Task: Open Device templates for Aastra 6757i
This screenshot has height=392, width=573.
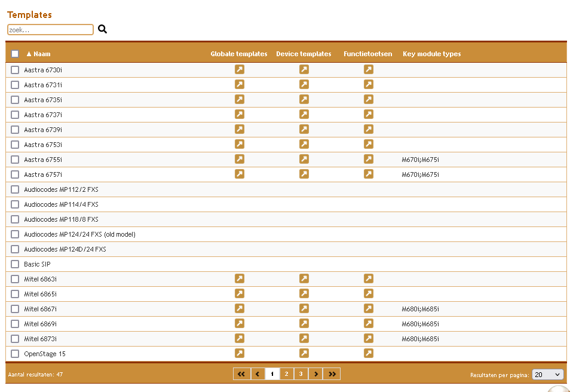Action: [x=304, y=174]
